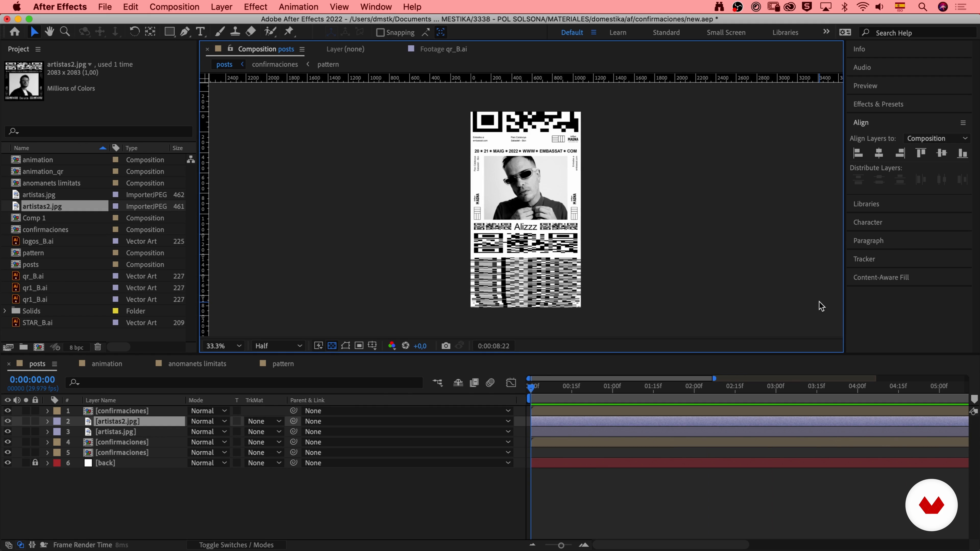Click timeline zoom slider handle
The width and height of the screenshot is (980, 551).
(561, 545)
